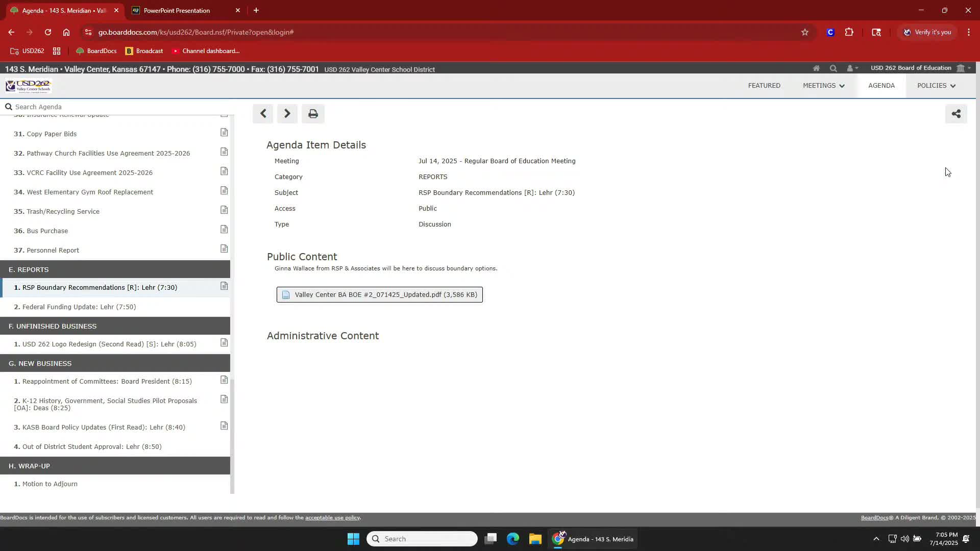
Task: Open the Valley Center BA BOE PDF attachment
Action: point(379,295)
